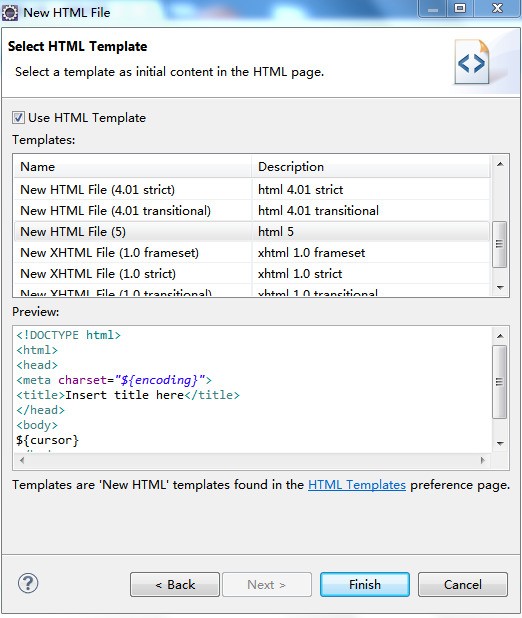Select New XHTML File (1.0 frameset) template
The image size is (522, 618).
point(252,252)
